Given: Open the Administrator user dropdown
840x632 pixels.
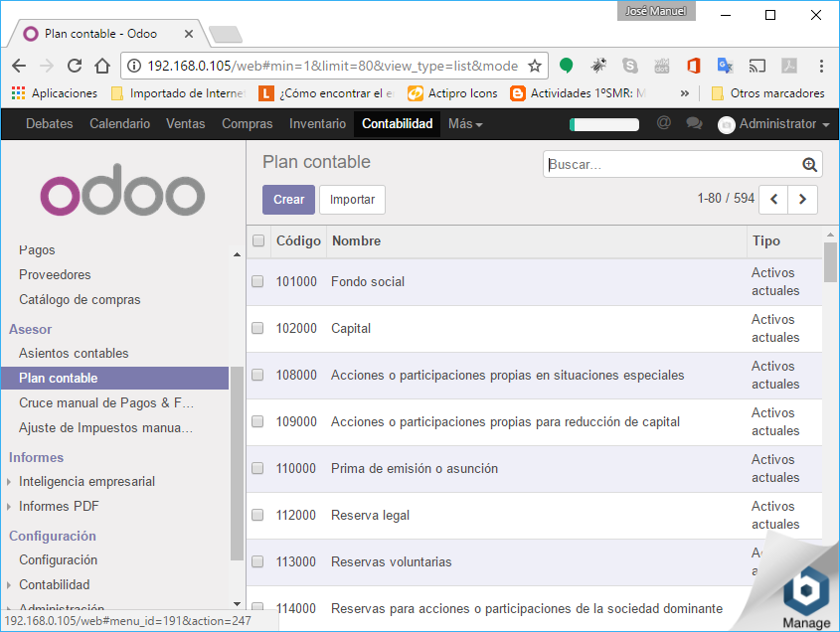Looking at the screenshot, I should click(774, 124).
